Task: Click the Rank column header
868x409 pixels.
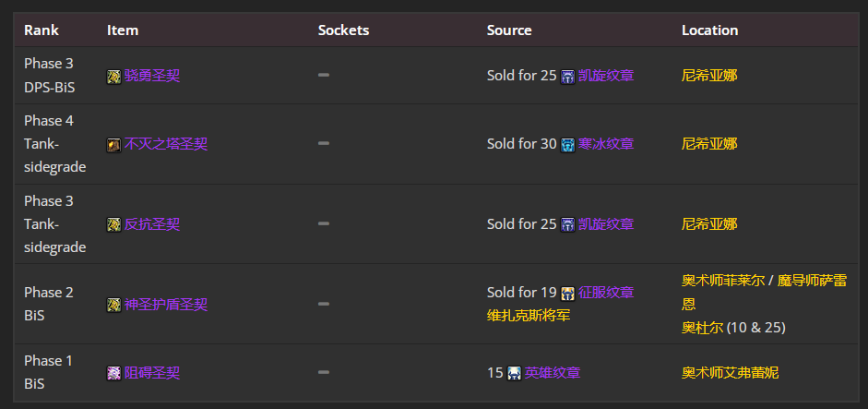Action: pos(42,30)
